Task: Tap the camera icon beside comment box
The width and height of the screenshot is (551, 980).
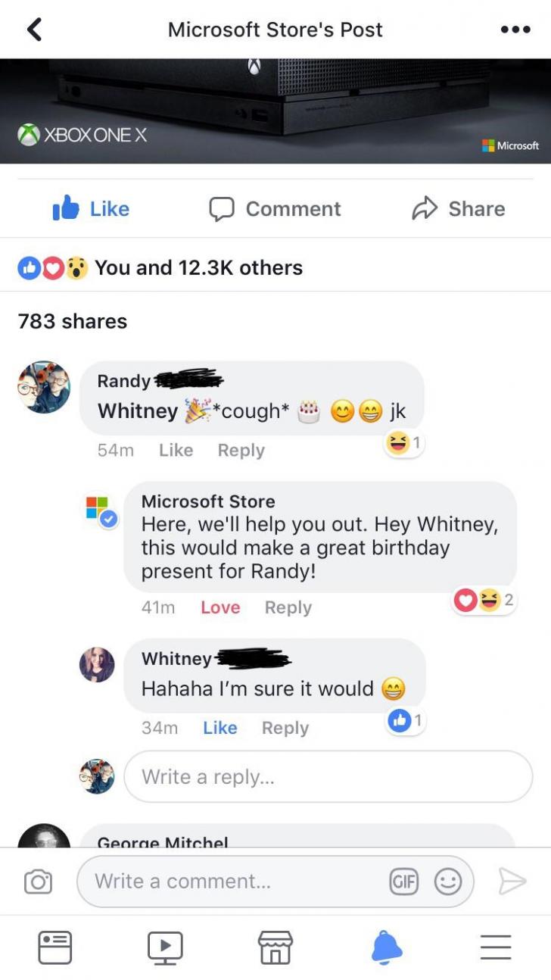Action: pyautogui.click(x=38, y=882)
